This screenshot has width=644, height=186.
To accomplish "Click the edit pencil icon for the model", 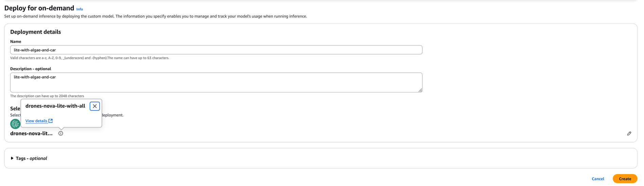I will click(x=629, y=134).
